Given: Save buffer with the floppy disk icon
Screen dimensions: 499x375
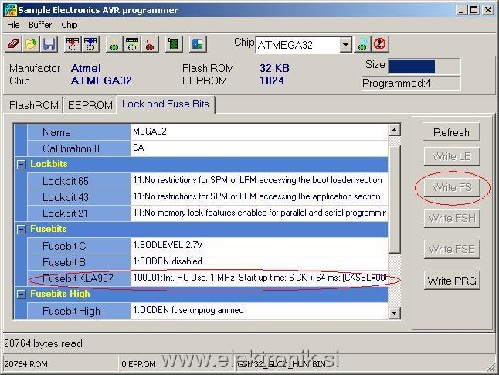Looking at the screenshot, I should 49,44.
